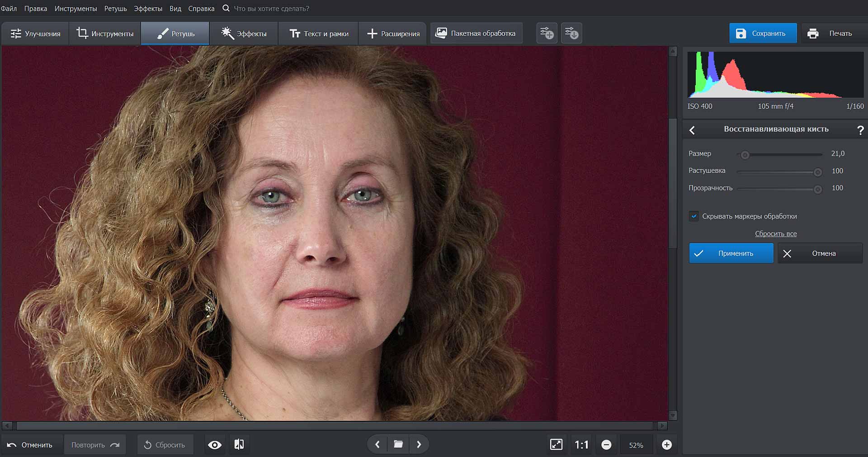868x457 pixels.
Task: Set zoom to 1:1
Action: [581, 445]
